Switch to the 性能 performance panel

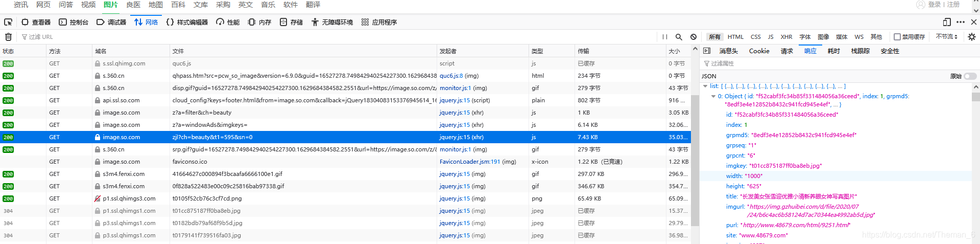coord(228,22)
